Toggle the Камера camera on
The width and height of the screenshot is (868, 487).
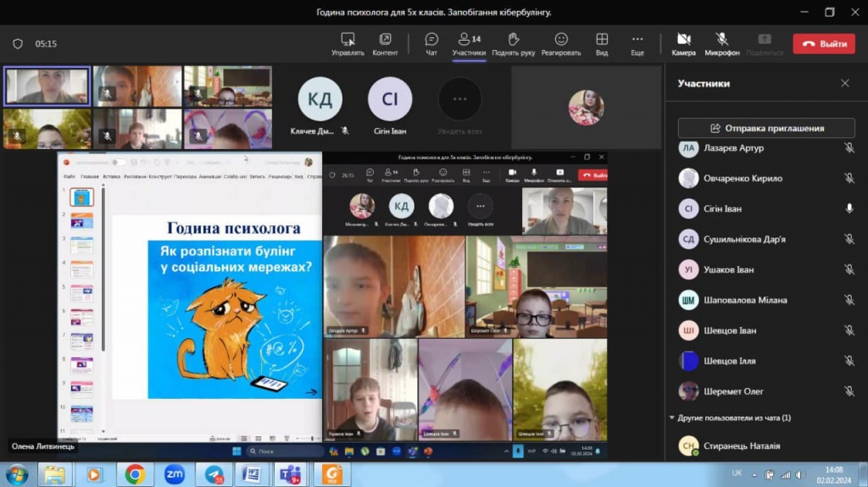pos(683,40)
